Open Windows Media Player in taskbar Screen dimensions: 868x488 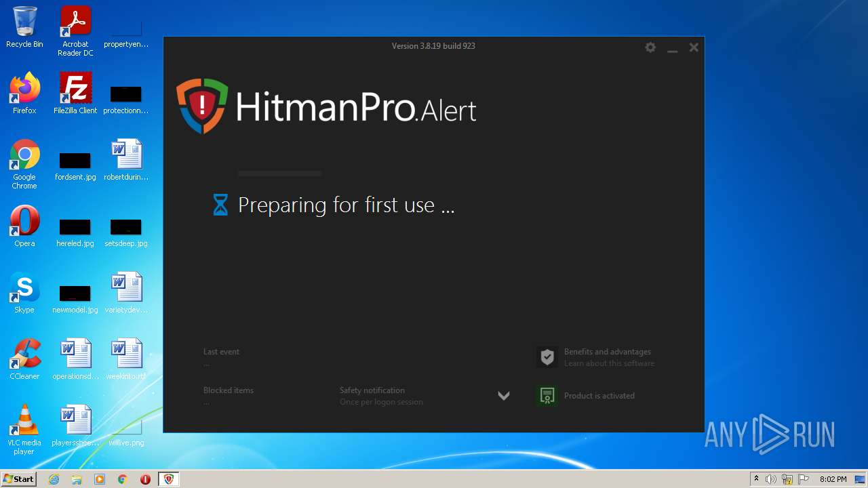[x=100, y=479]
